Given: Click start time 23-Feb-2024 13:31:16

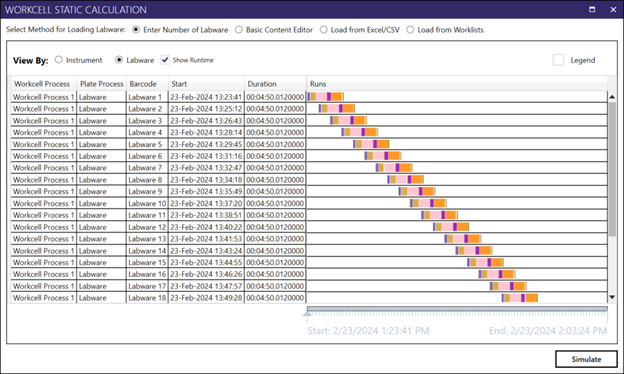Looking at the screenshot, I should [x=206, y=156].
